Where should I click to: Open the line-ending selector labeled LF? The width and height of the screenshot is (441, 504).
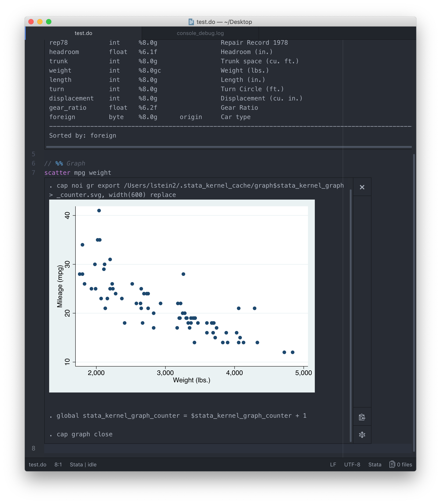click(x=333, y=464)
